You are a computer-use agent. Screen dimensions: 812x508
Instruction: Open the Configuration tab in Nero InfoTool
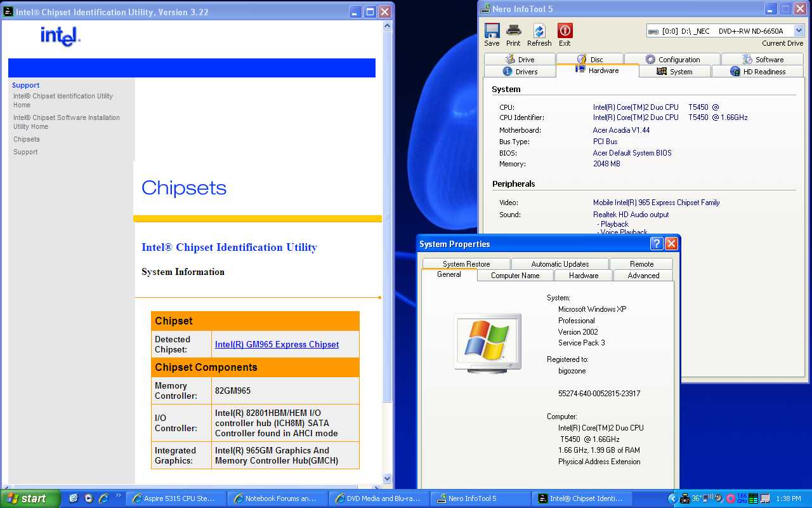point(672,59)
